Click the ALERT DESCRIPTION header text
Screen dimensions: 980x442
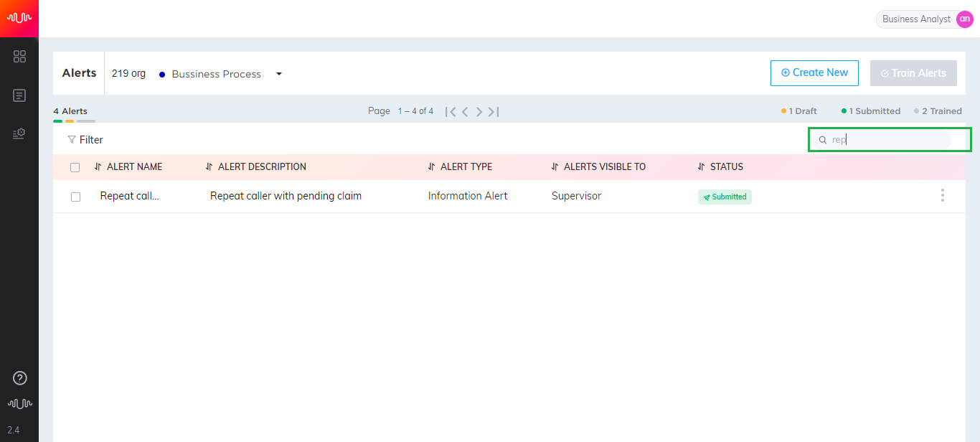(262, 166)
